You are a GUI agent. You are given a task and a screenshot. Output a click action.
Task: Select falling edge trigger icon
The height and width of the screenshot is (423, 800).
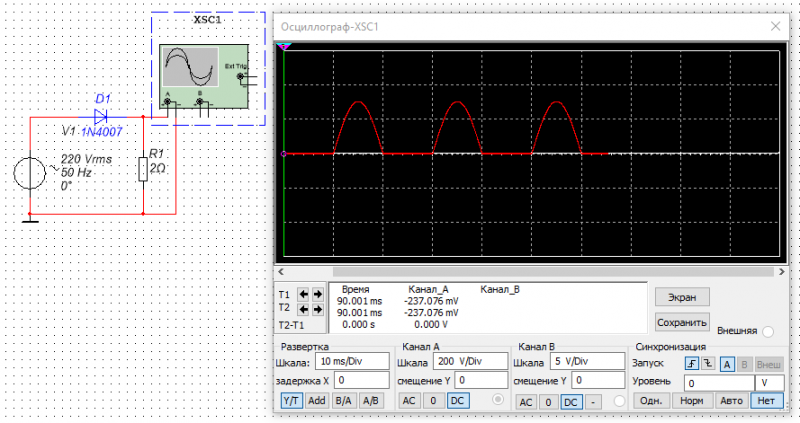(708, 364)
